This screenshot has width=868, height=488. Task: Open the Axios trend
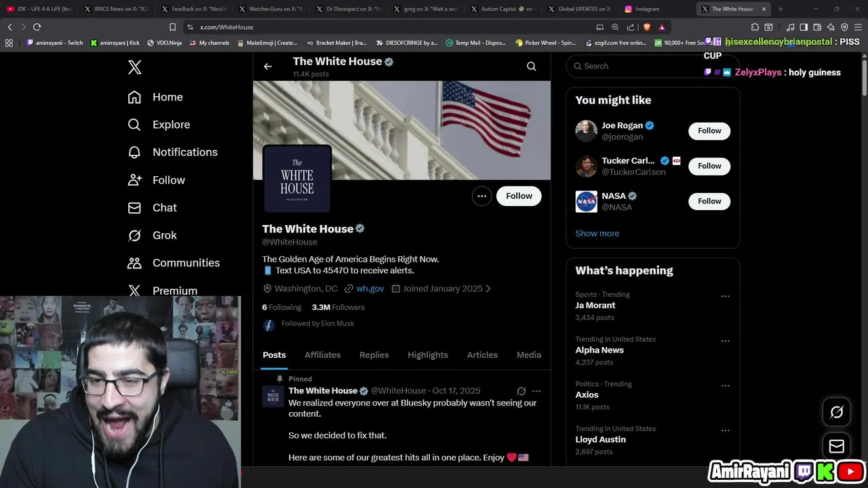coord(587,395)
